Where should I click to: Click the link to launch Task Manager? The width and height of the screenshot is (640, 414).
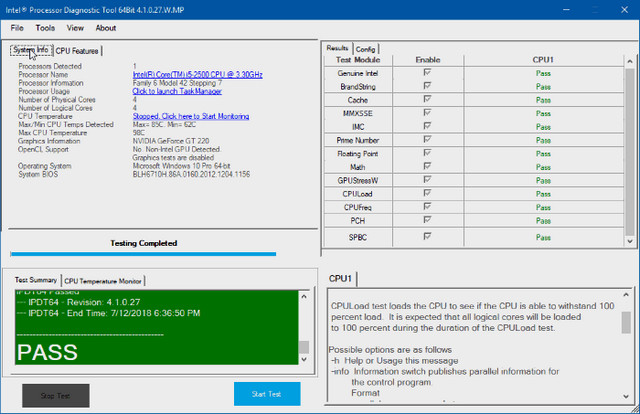[x=177, y=91]
